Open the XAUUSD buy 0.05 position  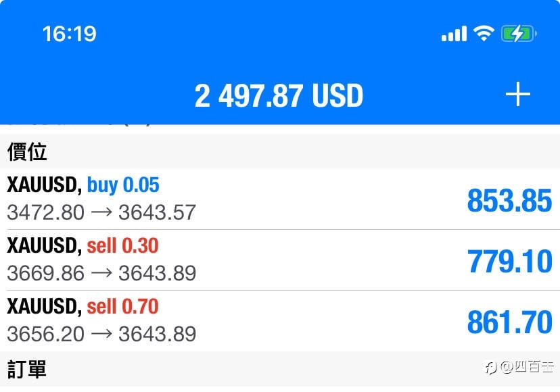tap(280, 199)
